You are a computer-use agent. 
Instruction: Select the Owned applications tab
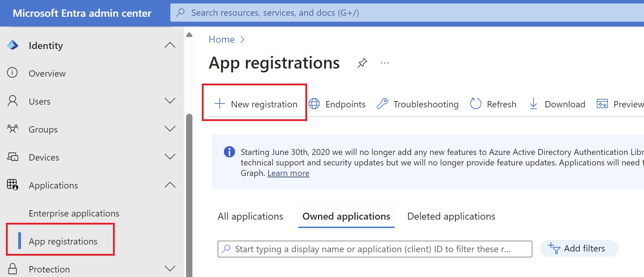[x=346, y=216]
